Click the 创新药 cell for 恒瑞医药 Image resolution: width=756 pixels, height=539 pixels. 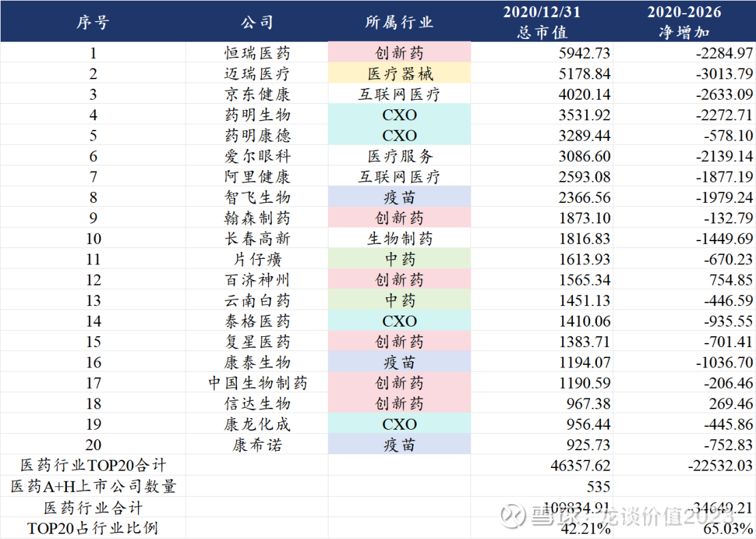400,53
